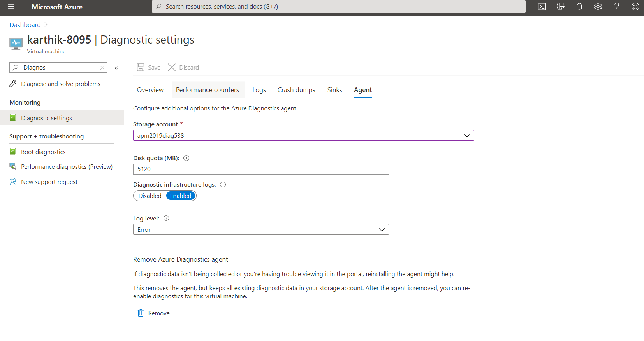Click the help question mark icon
The width and height of the screenshot is (644, 341).
616,7
